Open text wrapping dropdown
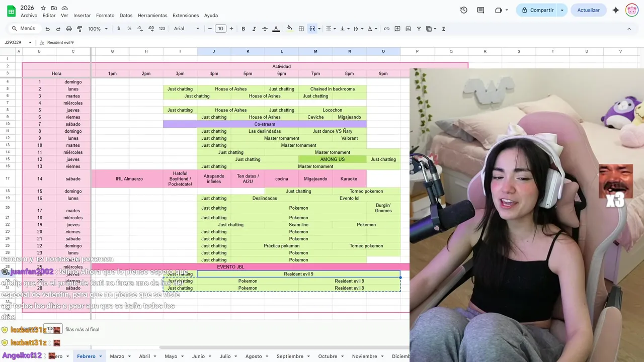Image resolution: width=644 pixels, height=362 pixels. [358, 29]
